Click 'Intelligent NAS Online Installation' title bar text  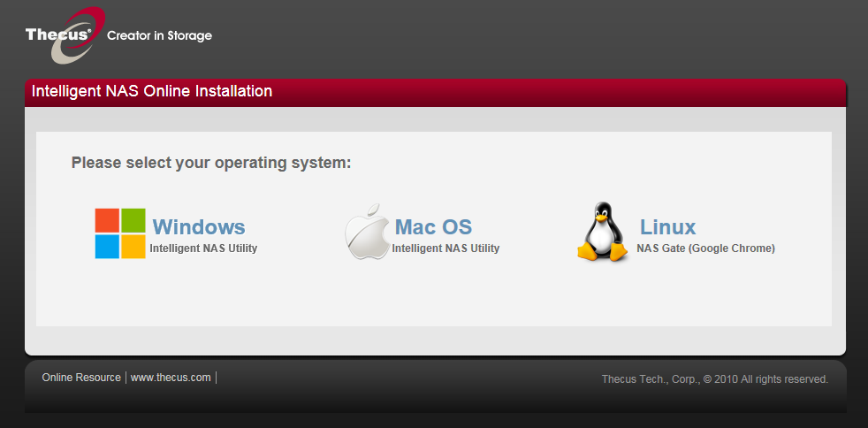pos(152,91)
